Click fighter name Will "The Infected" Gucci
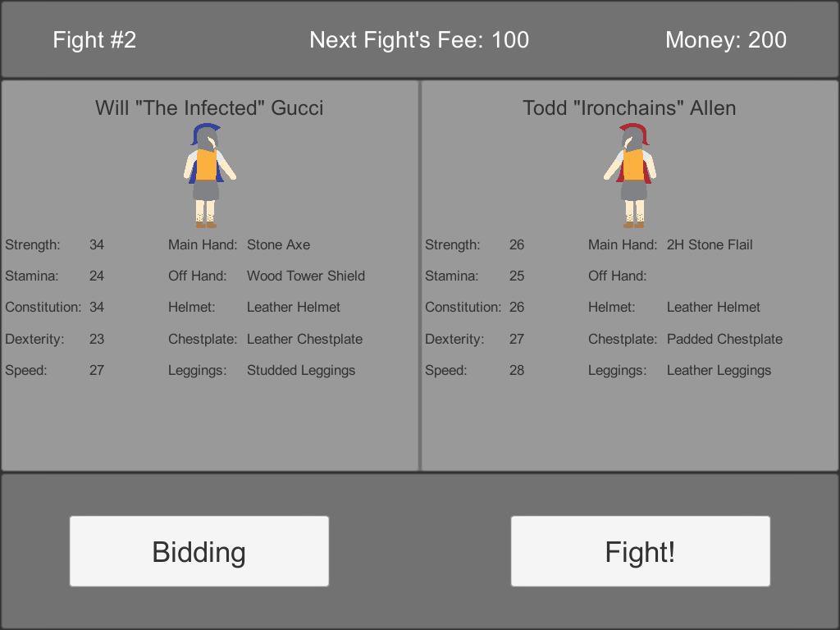 tap(209, 107)
